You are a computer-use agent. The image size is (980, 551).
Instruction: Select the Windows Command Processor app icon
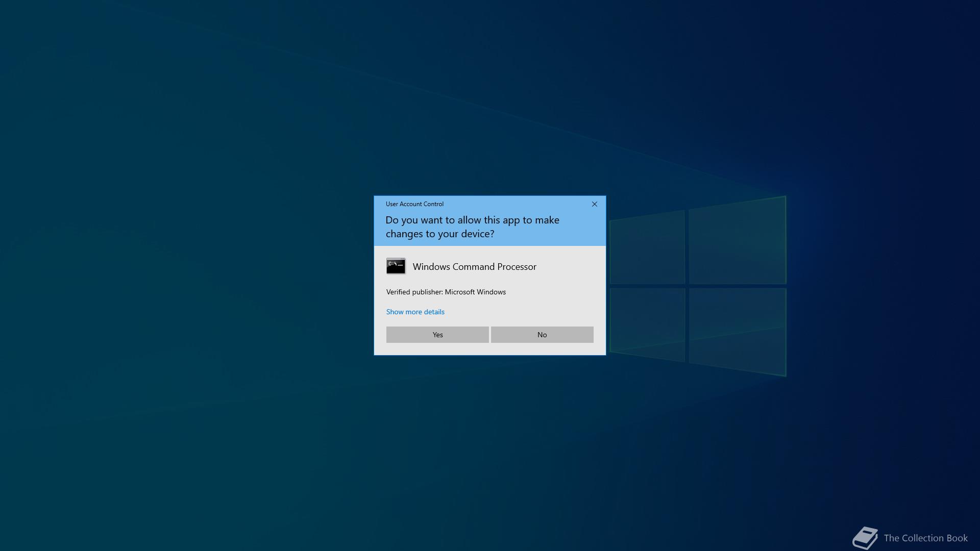click(396, 266)
